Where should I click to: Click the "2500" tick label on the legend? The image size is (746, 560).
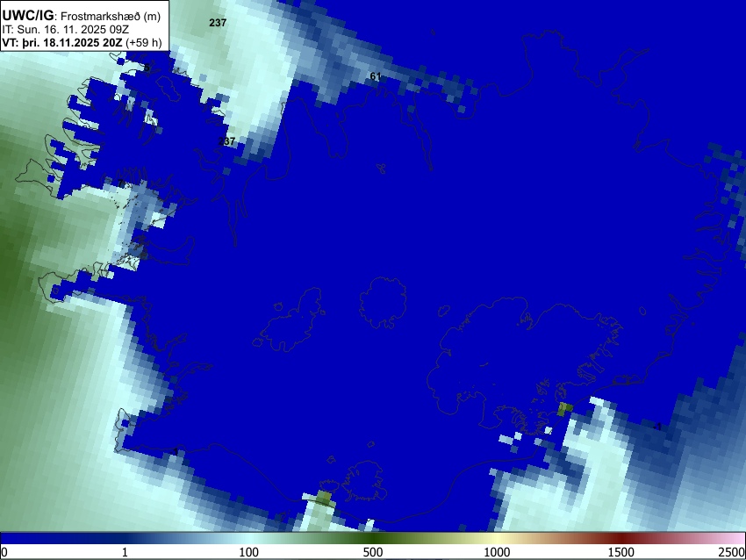pos(732,552)
